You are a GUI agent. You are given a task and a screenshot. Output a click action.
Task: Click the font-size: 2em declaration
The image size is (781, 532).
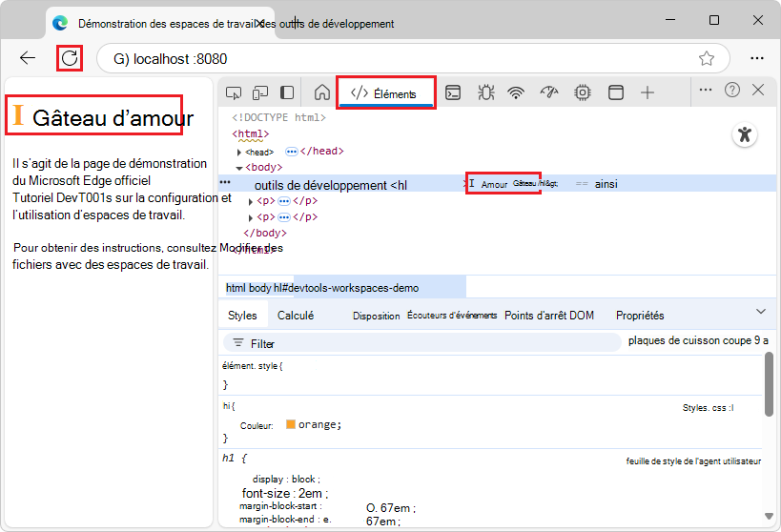click(285, 494)
